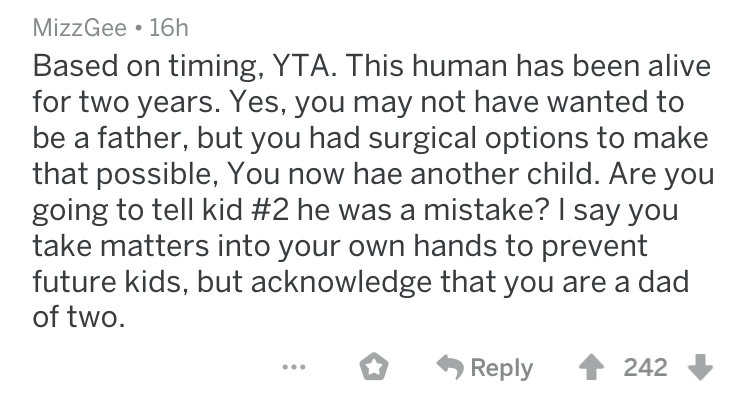Click the misspelled word hae
750x398 pixels.
pyautogui.click(x=377, y=174)
